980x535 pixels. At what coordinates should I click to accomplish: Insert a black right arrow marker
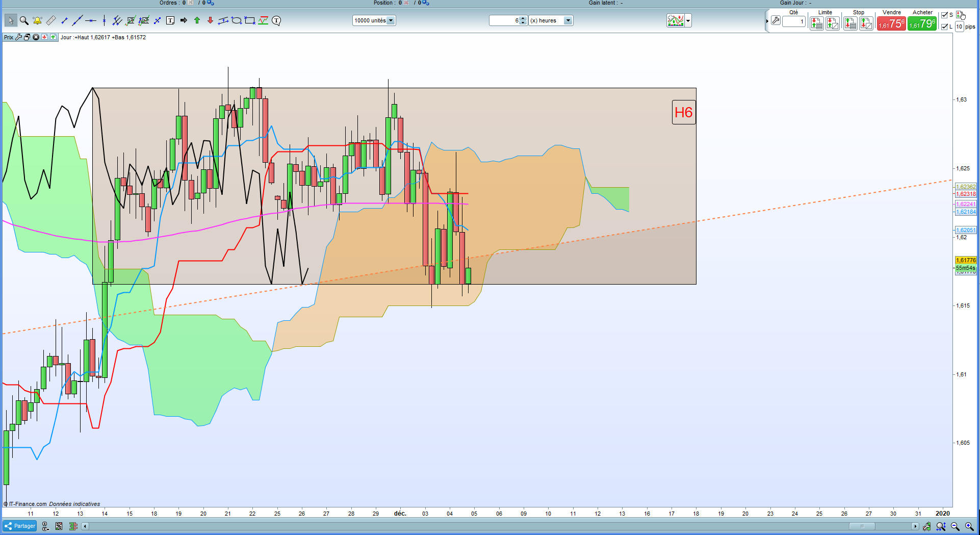184,20
